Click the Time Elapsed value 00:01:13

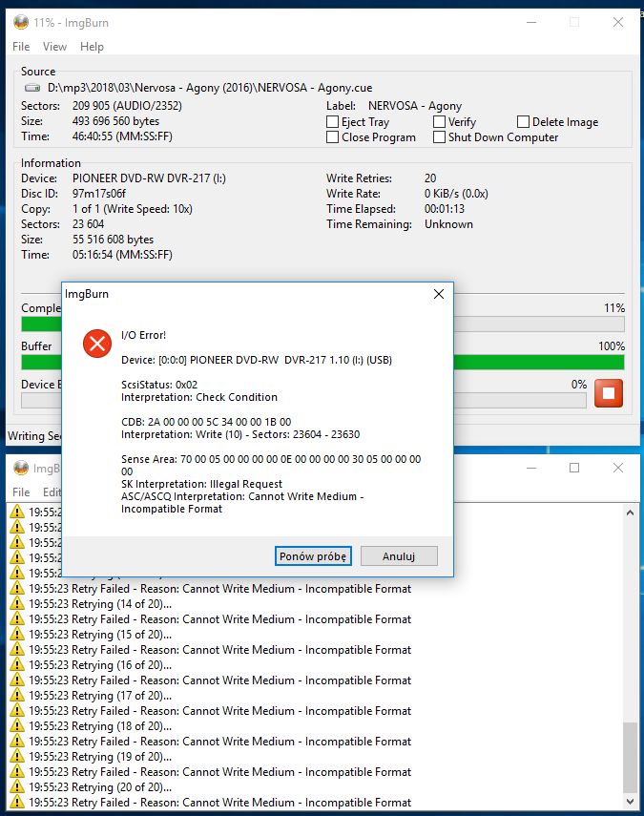point(445,209)
